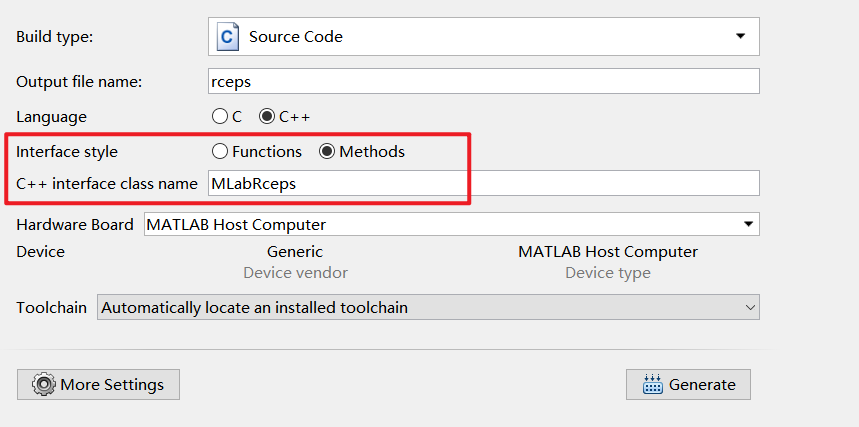The height and width of the screenshot is (427, 859).
Task: Choose the Functions interface style
Action: tap(220, 152)
